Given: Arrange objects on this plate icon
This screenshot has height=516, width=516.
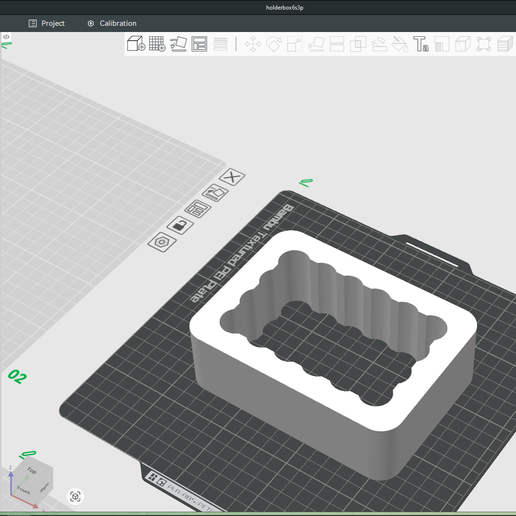Looking at the screenshot, I should (x=198, y=209).
